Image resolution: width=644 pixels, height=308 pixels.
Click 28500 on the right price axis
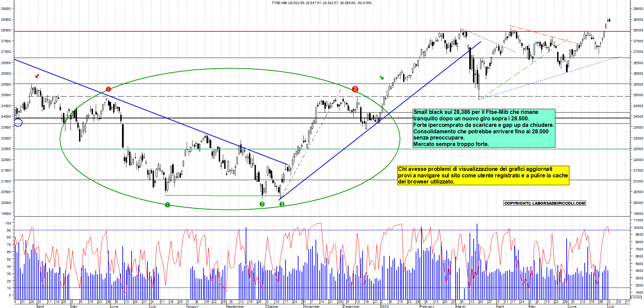pos(638,19)
